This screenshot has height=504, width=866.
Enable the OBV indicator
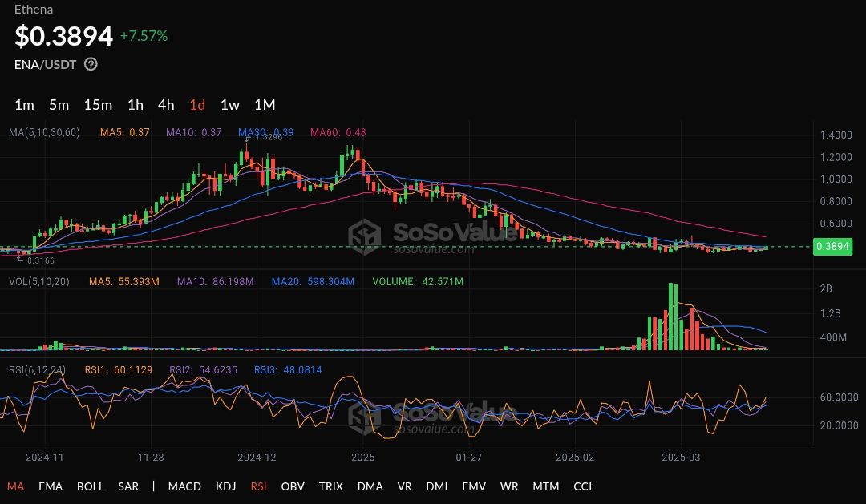click(293, 486)
